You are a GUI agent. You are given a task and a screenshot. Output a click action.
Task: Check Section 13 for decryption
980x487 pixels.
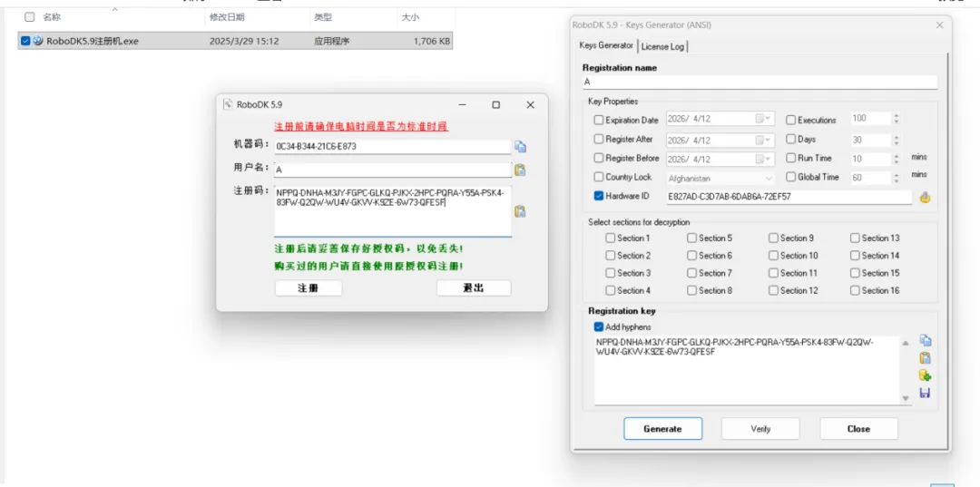tap(855, 238)
